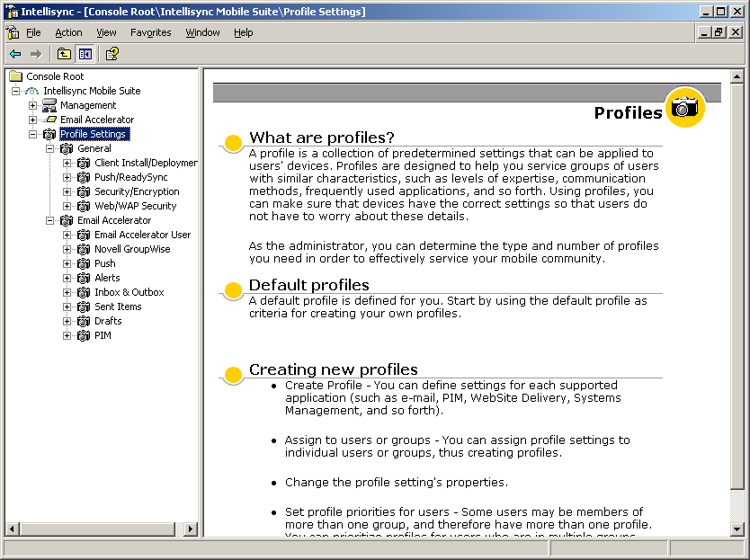The width and height of the screenshot is (750, 560).
Task: Expand the PIM node
Action: (67, 335)
